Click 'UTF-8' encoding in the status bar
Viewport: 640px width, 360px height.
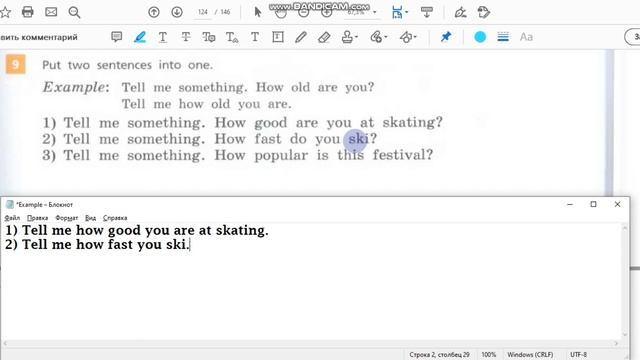pyautogui.click(x=578, y=355)
